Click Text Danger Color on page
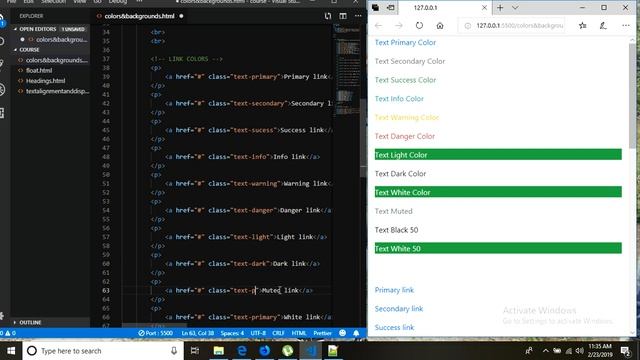 pos(404,136)
